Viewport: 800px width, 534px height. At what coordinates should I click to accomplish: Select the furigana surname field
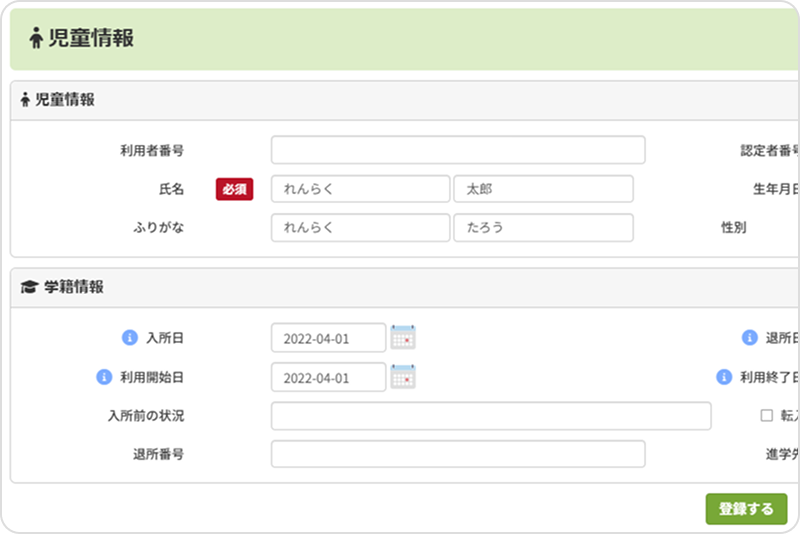pos(360,227)
